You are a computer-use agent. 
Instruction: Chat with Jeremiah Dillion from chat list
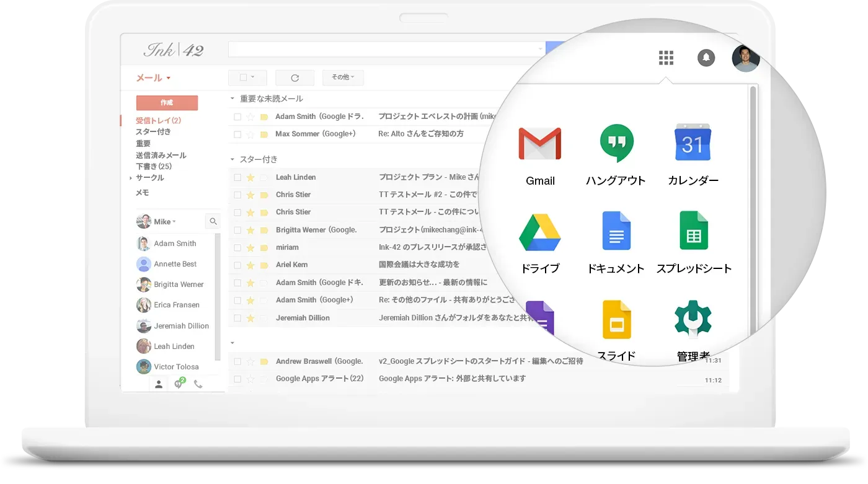click(x=181, y=326)
